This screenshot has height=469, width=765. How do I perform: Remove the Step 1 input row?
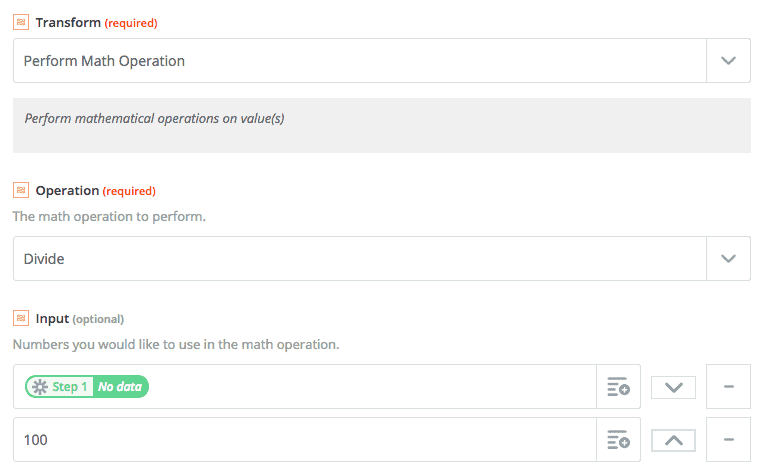coord(729,387)
